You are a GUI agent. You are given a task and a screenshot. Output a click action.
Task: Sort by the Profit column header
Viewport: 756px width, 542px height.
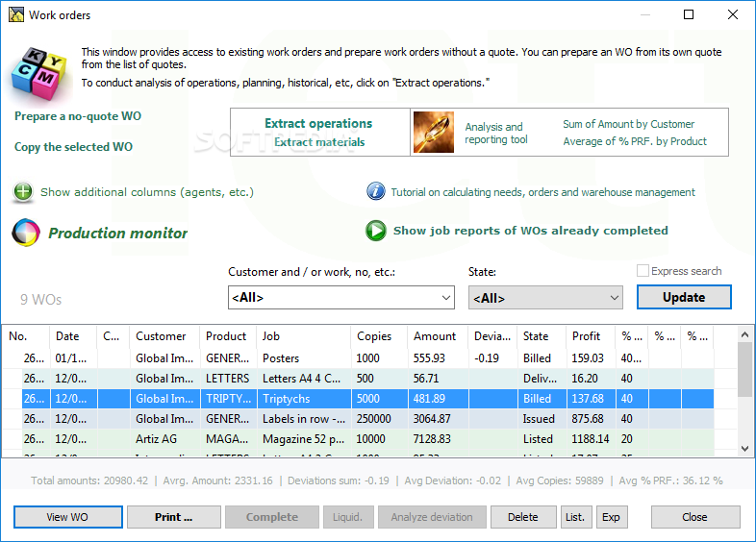pos(591,336)
